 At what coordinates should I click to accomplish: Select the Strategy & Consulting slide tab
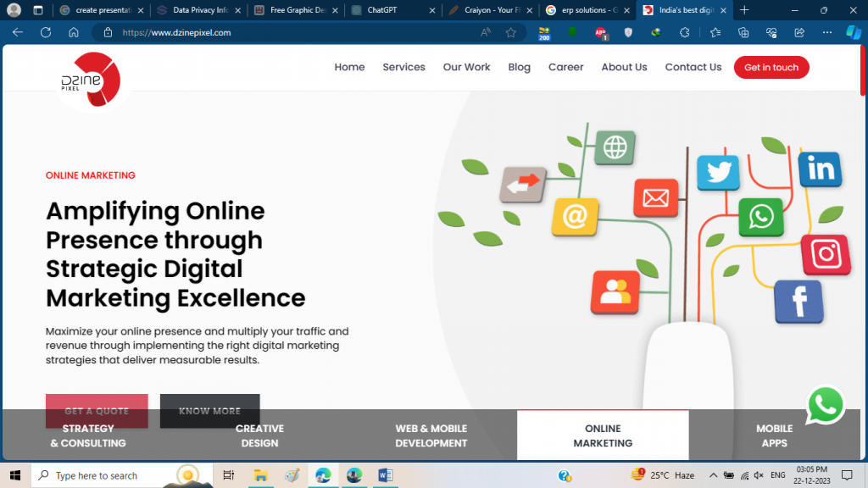click(x=88, y=435)
